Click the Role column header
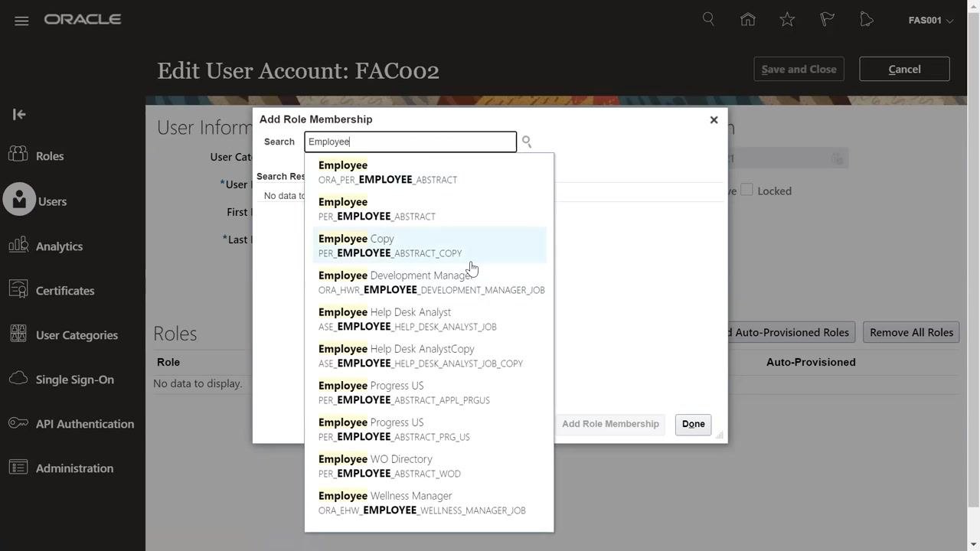 coord(168,362)
